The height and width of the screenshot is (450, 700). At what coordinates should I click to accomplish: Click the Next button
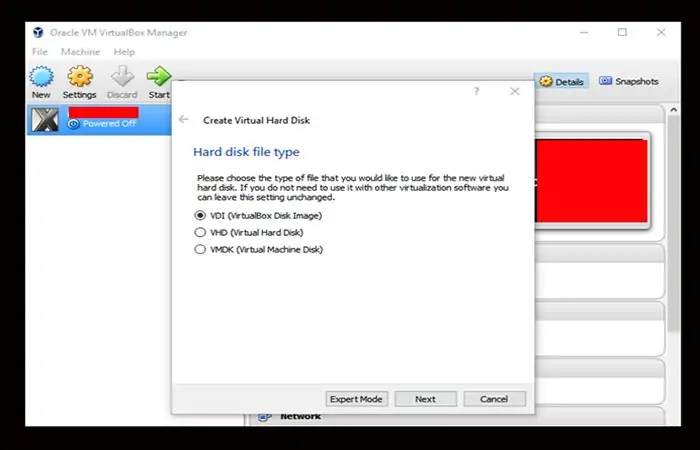pyautogui.click(x=425, y=399)
